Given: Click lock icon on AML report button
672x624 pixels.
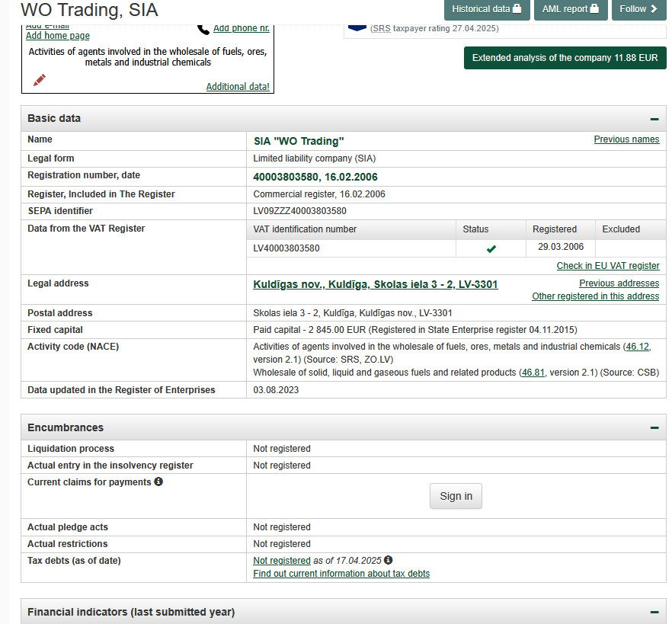Looking at the screenshot, I should (x=594, y=8).
